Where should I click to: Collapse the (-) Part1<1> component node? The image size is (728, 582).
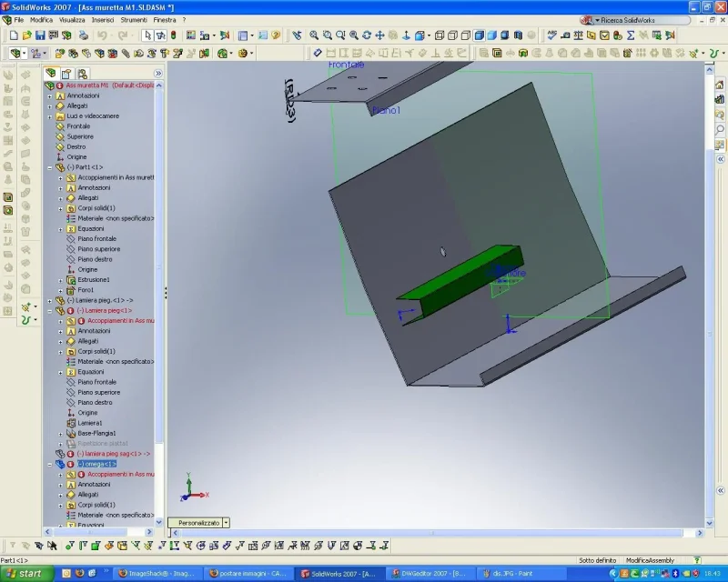click(50, 167)
